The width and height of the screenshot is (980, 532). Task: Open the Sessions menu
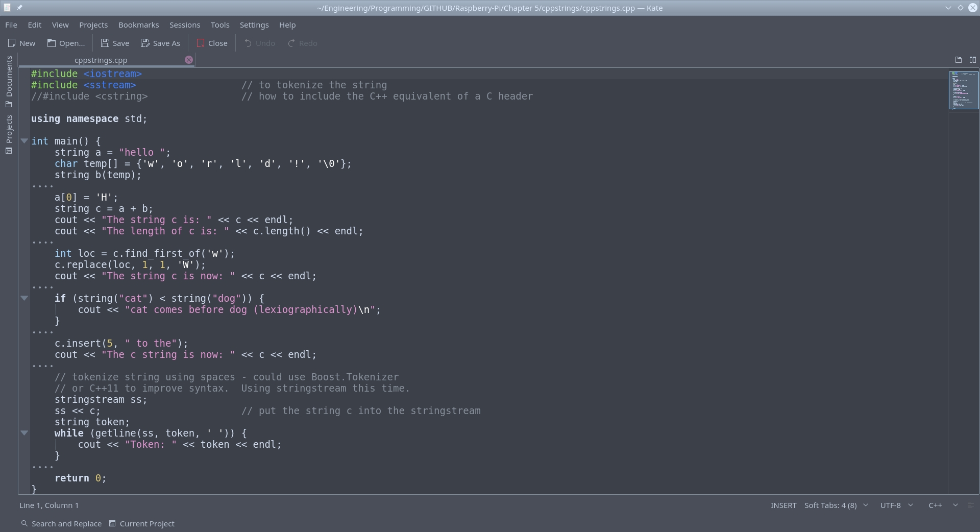(x=185, y=25)
